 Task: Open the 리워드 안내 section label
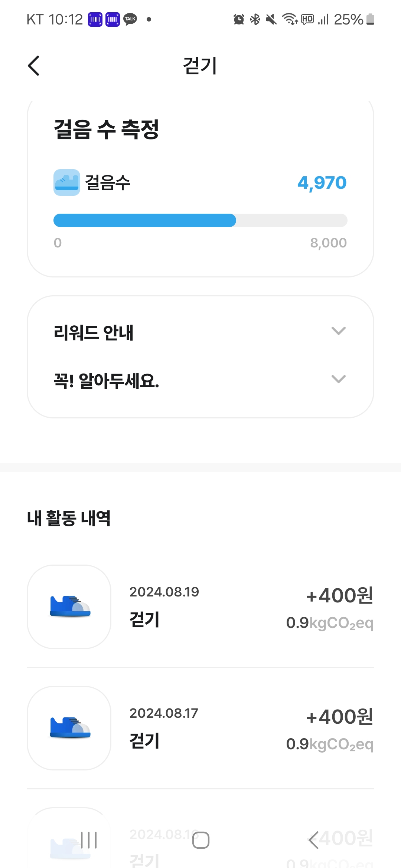coord(94,332)
